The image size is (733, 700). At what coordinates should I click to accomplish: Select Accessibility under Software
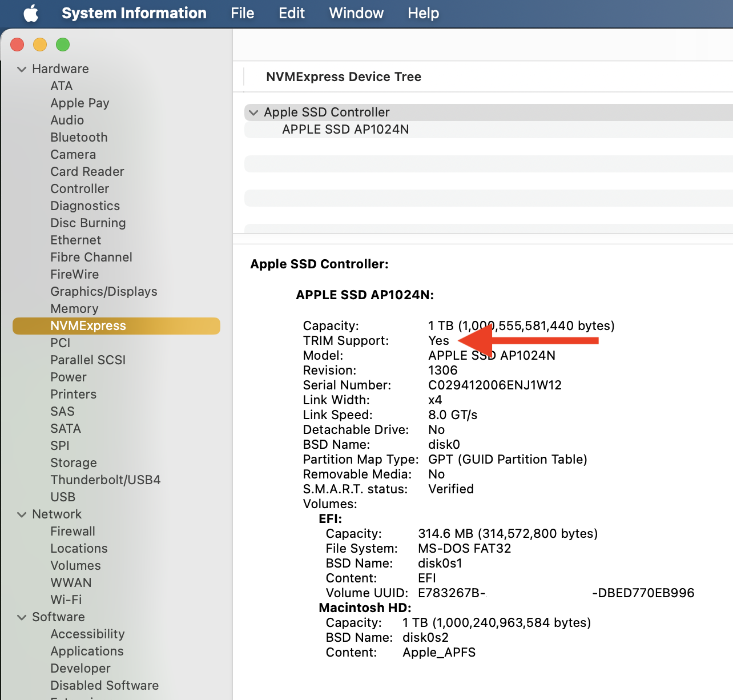tap(87, 634)
